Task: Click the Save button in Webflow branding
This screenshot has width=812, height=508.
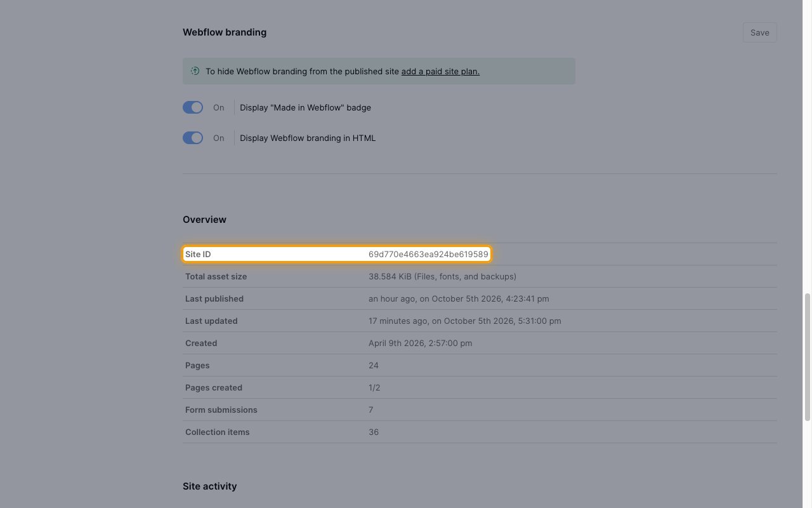Action: pos(759,32)
